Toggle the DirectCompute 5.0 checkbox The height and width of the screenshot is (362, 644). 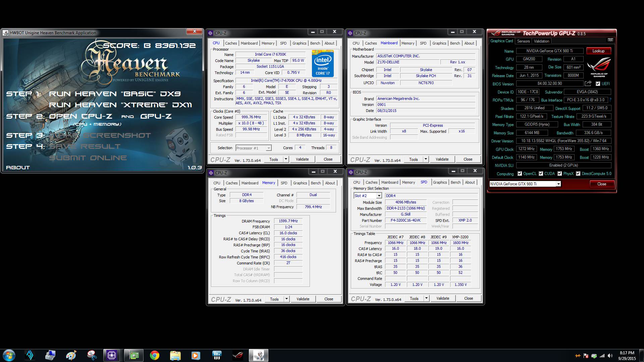coord(578,174)
